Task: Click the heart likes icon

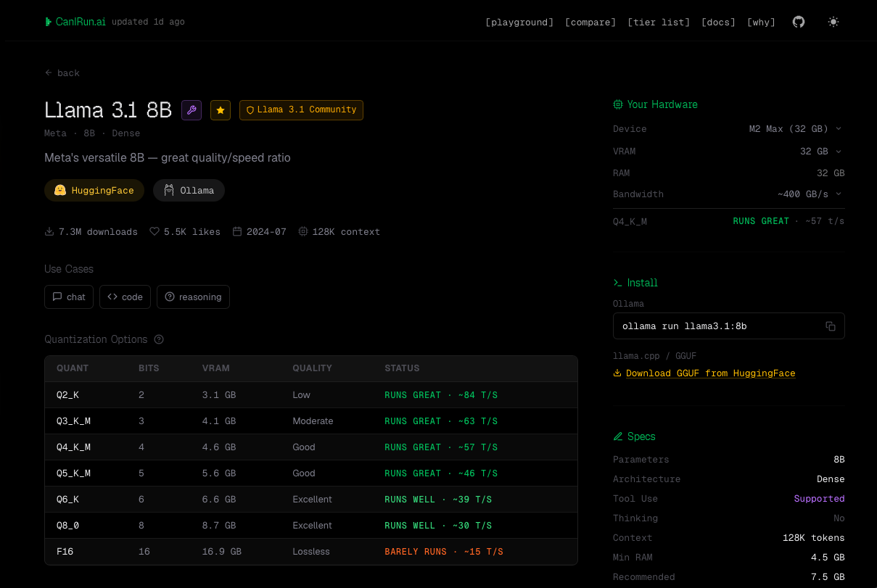Action: tap(155, 232)
